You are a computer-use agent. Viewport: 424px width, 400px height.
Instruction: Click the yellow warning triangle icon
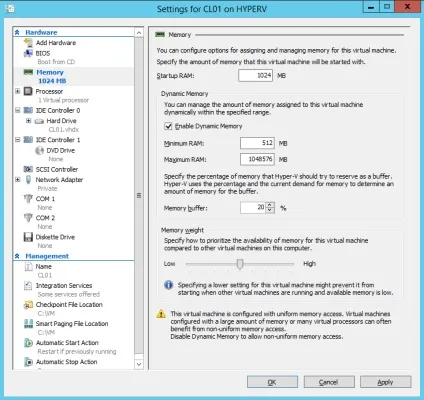tap(161, 314)
